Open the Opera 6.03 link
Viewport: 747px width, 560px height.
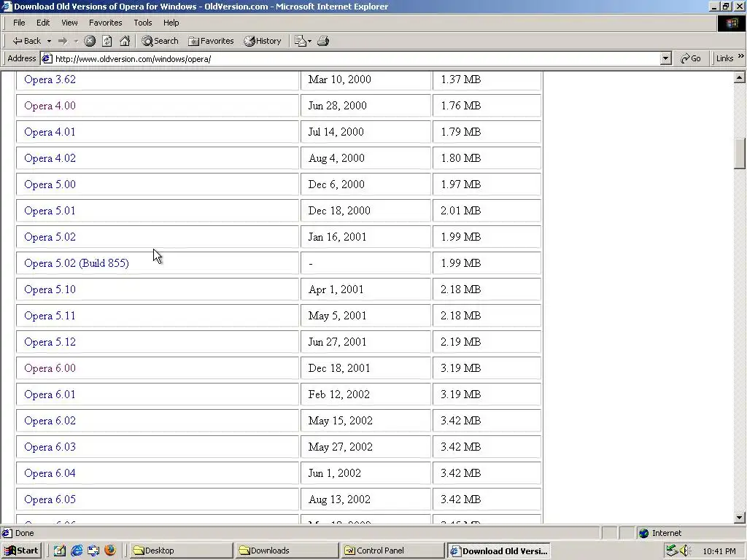50,447
